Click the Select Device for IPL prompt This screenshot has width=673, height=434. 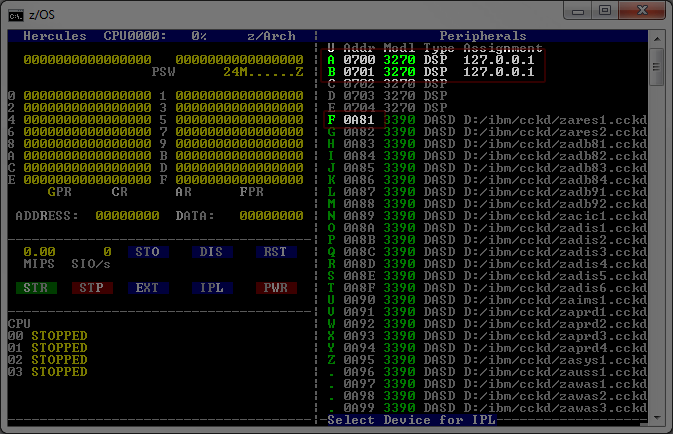412,420
